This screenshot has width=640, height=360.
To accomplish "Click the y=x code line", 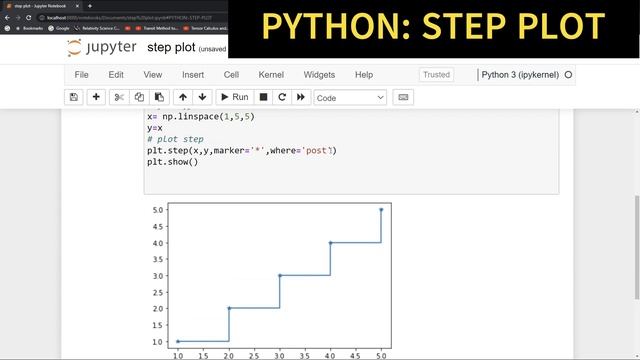I will pos(155,128).
